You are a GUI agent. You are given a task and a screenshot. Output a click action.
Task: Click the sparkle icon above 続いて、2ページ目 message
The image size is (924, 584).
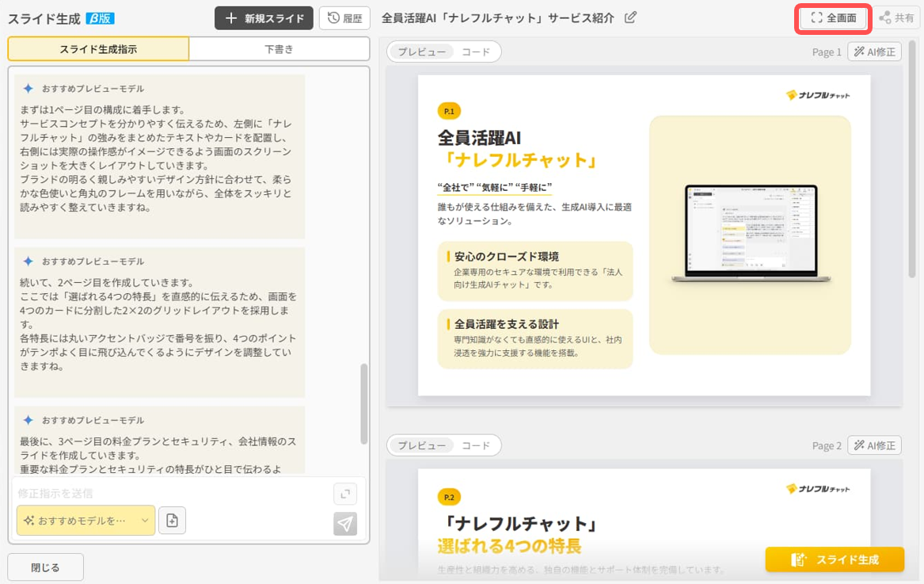pos(28,261)
